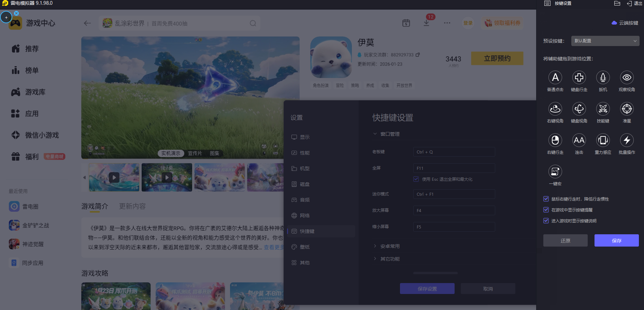Click 取消 in settings dialog
This screenshot has width=644, height=310.
click(x=488, y=289)
